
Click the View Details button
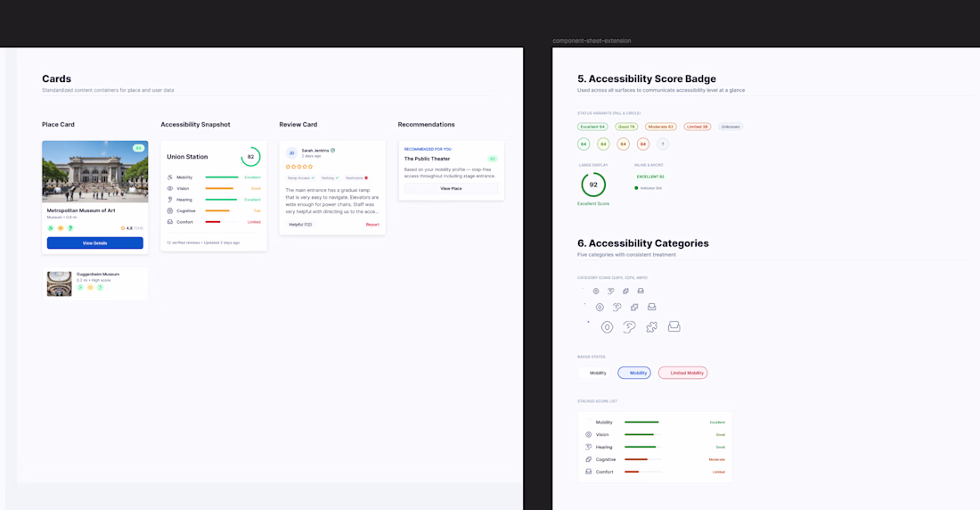(x=95, y=243)
